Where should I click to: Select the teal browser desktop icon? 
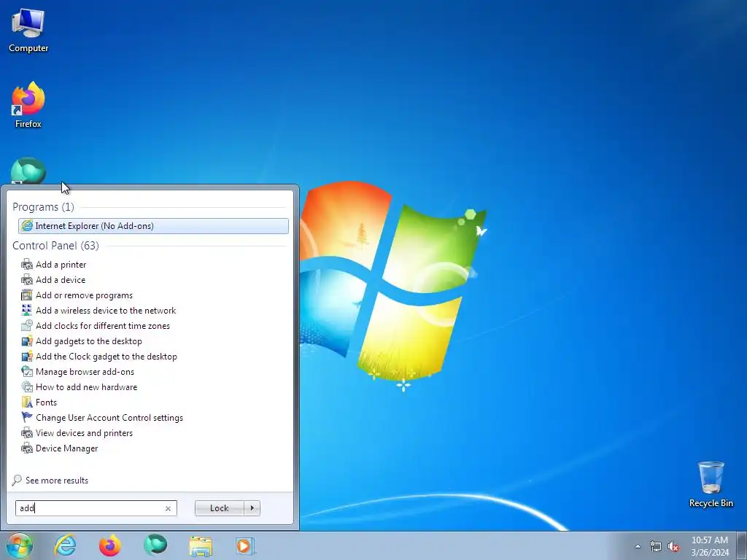tap(28, 171)
